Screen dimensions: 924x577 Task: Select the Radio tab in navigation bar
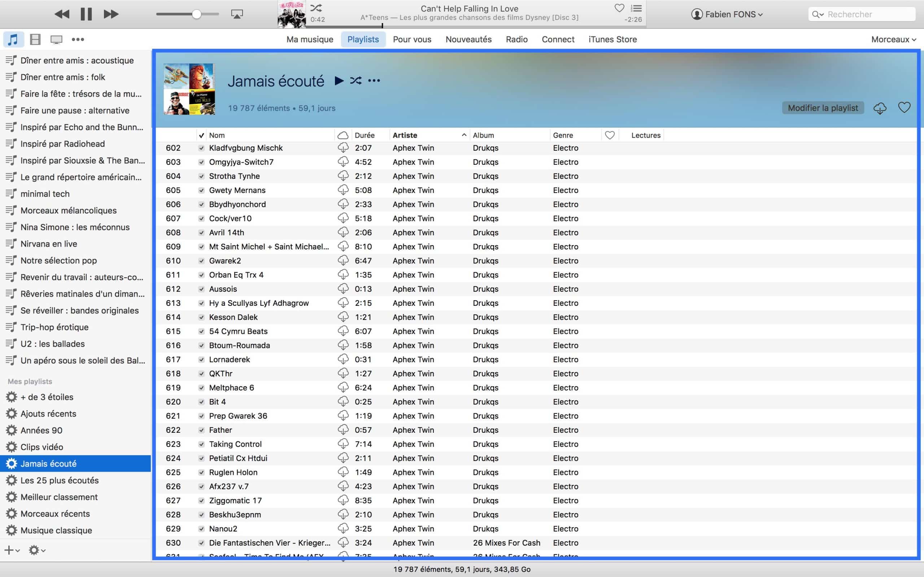[517, 39]
